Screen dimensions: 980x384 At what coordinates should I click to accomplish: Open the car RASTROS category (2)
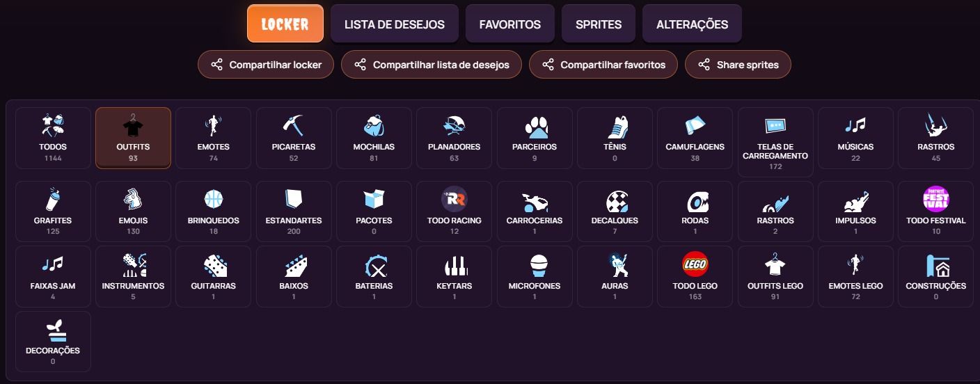(x=775, y=211)
